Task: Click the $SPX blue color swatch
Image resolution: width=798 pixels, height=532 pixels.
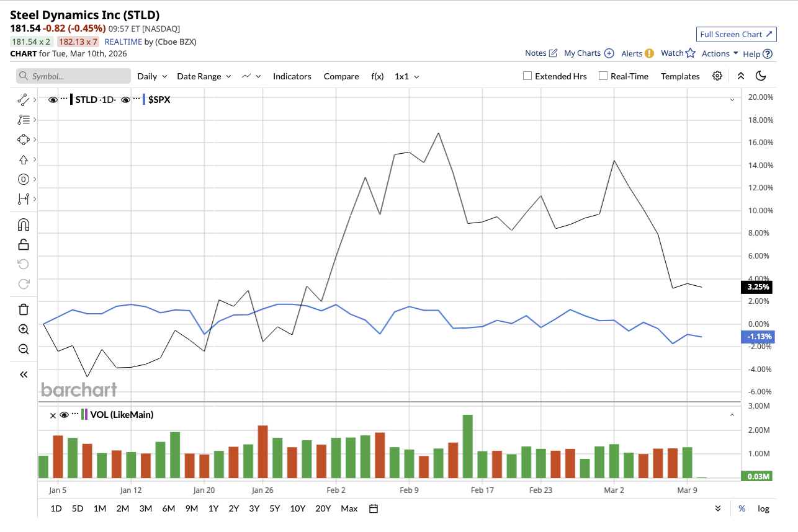Action: [x=144, y=99]
